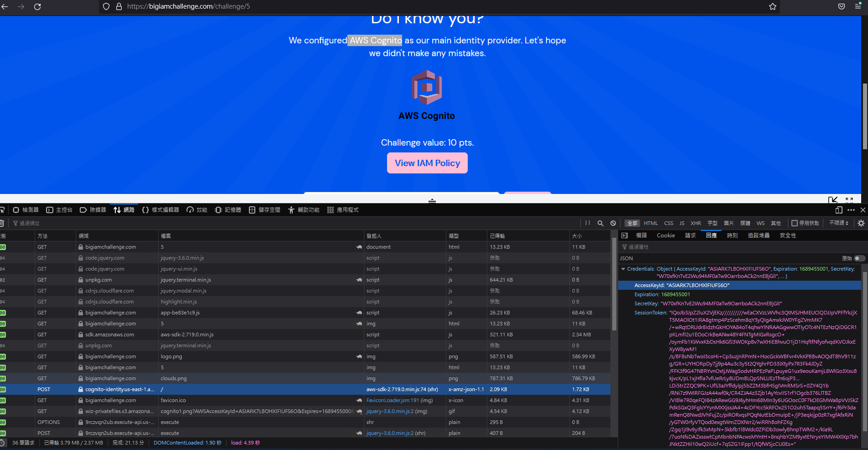Viewport: 868px width, 450px height.
Task: Open the Pocket save icon
Action: pos(842,6)
